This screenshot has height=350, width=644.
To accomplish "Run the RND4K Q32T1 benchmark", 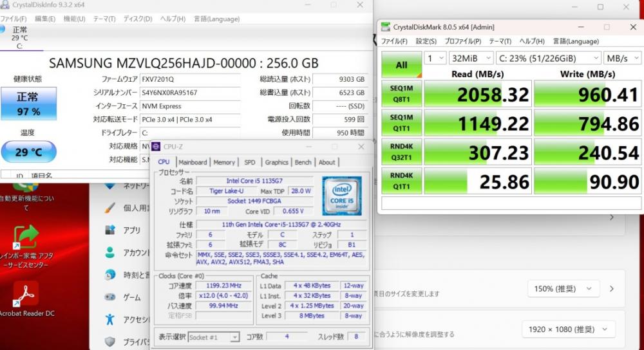I will 402,152.
